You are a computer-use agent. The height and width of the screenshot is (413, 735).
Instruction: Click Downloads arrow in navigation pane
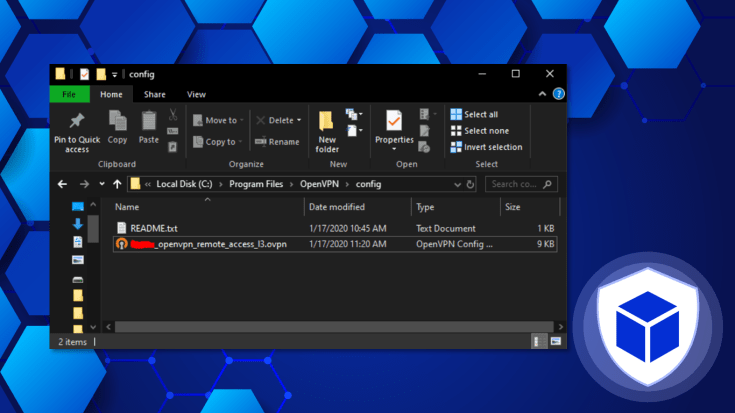(x=78, y=224)
